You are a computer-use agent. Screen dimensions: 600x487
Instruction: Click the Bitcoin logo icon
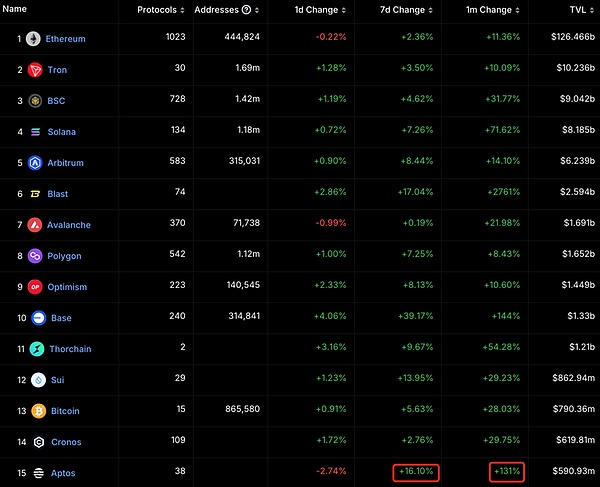[x=39, y=411]
